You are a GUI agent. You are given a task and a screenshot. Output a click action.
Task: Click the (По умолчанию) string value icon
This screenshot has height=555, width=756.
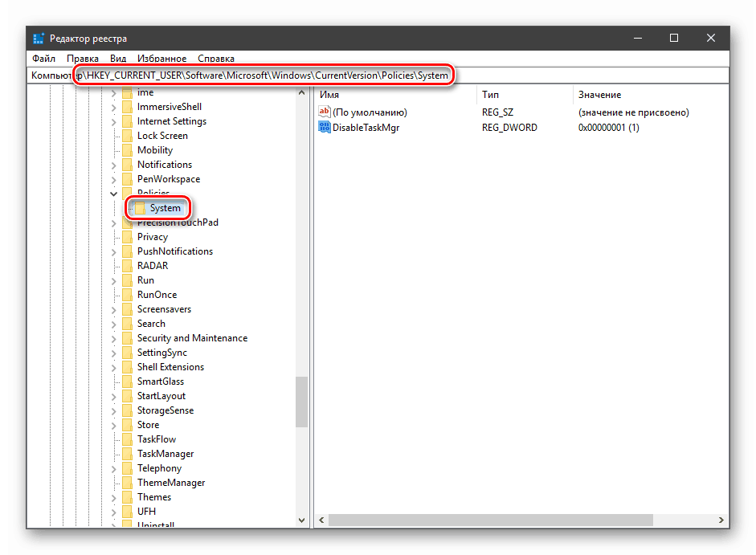pos(325,112)
